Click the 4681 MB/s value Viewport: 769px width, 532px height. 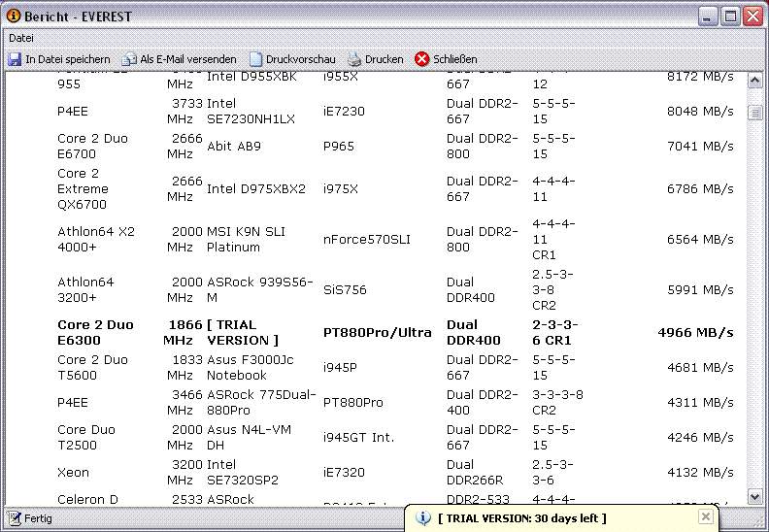(x=700, y=367)
